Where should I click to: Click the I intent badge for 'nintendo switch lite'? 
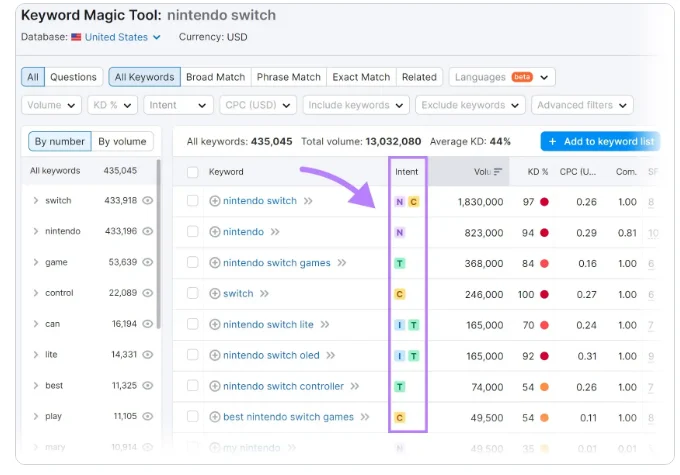pos(399,325)
